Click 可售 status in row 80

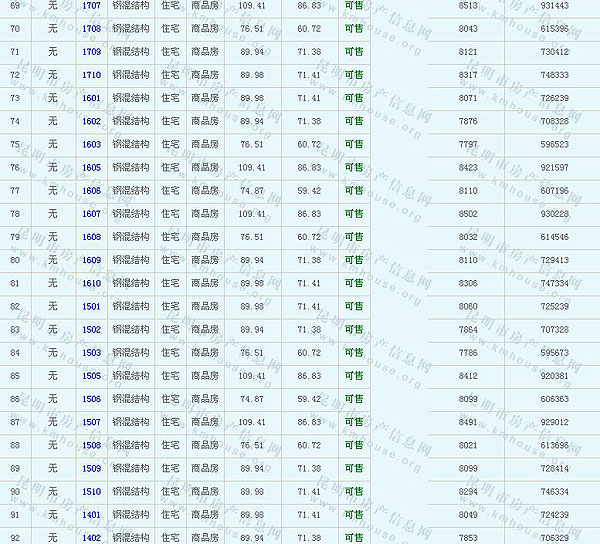(x=354, y=260)
